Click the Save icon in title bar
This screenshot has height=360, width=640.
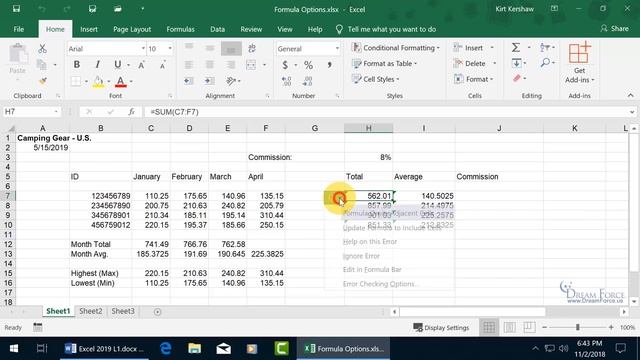[16, 9]
